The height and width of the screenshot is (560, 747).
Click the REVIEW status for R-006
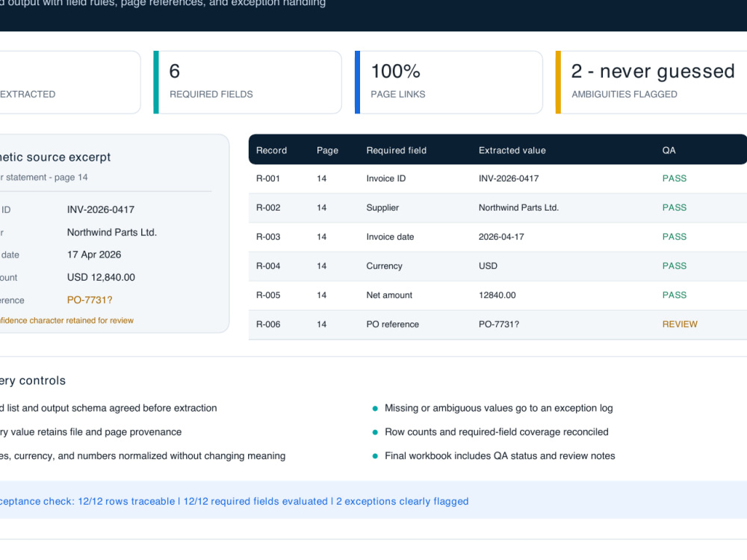[x=680, y=324]
